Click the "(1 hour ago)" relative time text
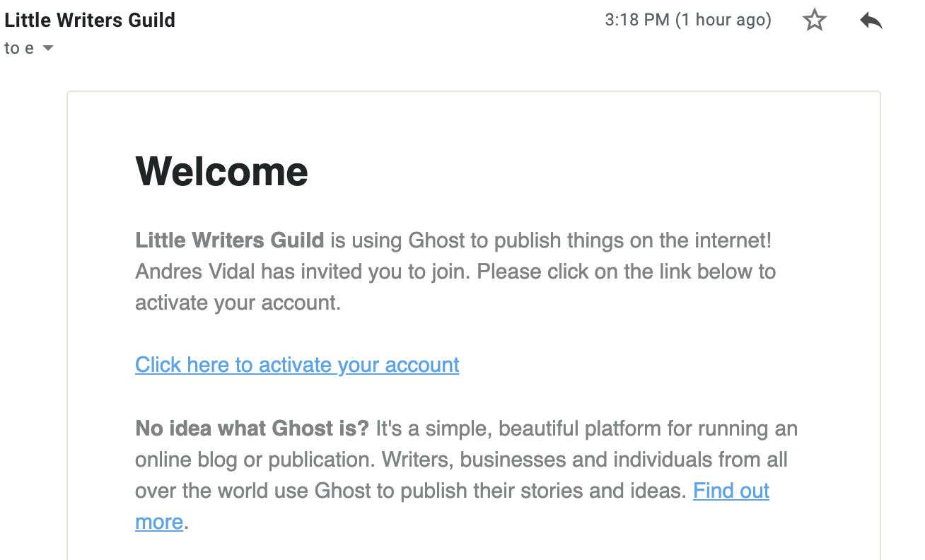 723,20
